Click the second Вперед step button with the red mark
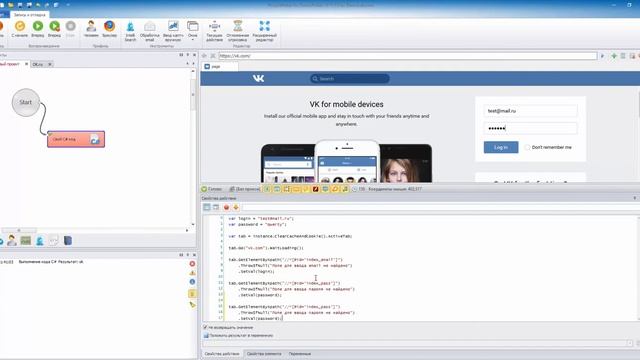Screen dimensions: 640x360 click(x=54, y=29)
